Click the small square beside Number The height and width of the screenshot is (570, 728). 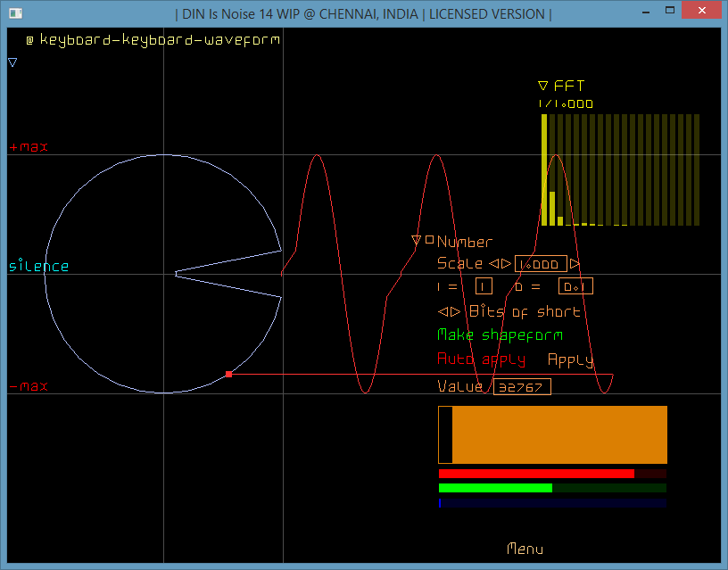(x=429, y=240)
